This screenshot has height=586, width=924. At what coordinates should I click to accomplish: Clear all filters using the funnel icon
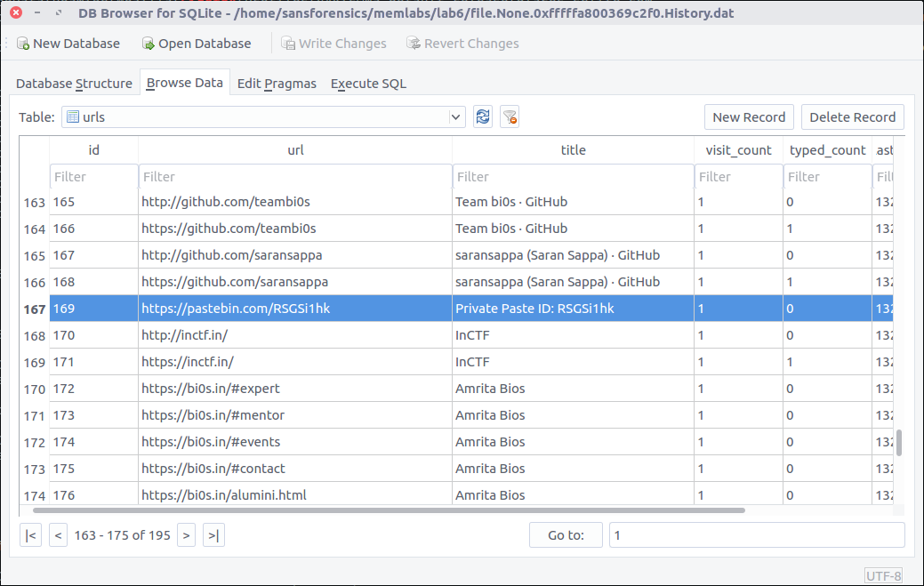pyautogui.click(x=510, y=116)
